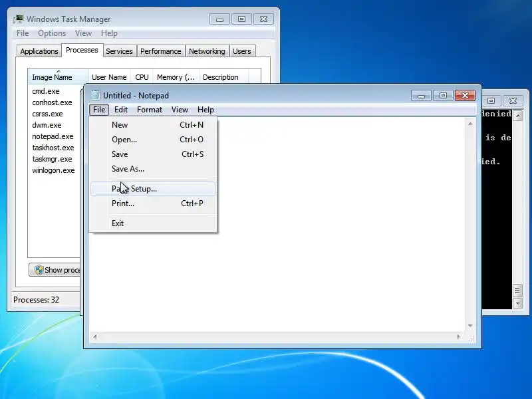Open the Performance tab
Viewport: 532px width, 399px height.
[x=161, y=51]
